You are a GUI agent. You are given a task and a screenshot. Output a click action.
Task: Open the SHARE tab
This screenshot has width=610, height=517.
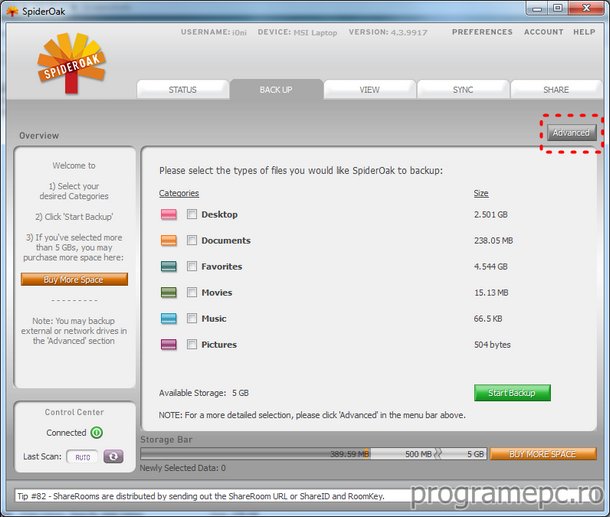click(556, 89)
